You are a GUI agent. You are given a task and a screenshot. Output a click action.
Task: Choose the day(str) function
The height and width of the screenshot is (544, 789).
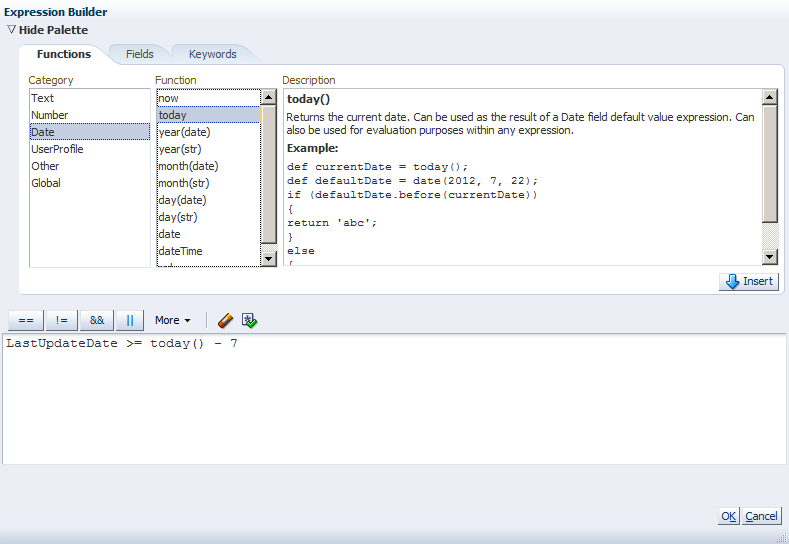[209, 217]
